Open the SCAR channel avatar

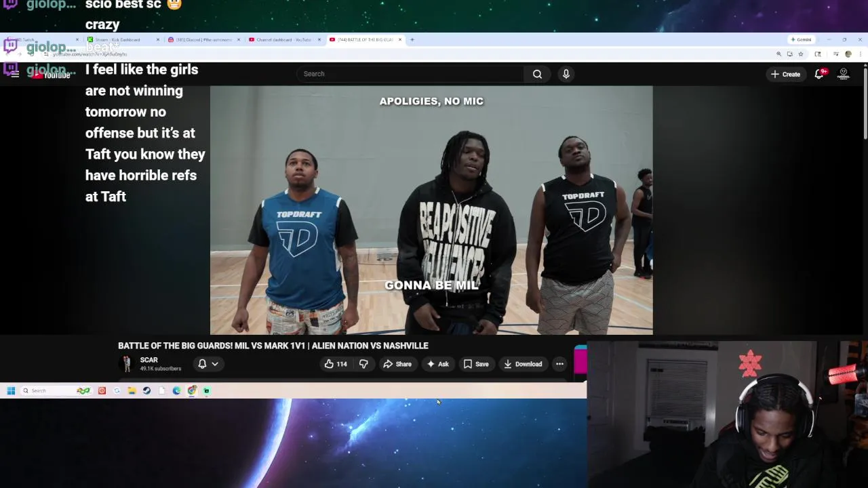(x=127, y=364)
